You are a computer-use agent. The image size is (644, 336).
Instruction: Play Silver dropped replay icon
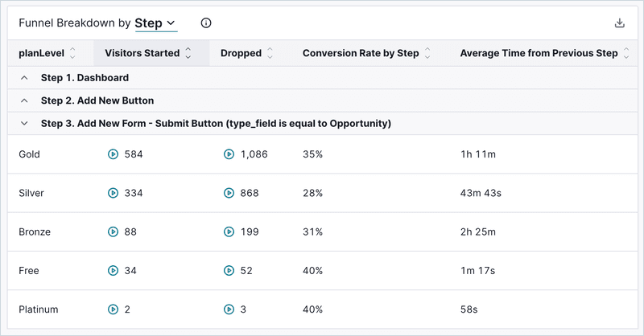229,193
